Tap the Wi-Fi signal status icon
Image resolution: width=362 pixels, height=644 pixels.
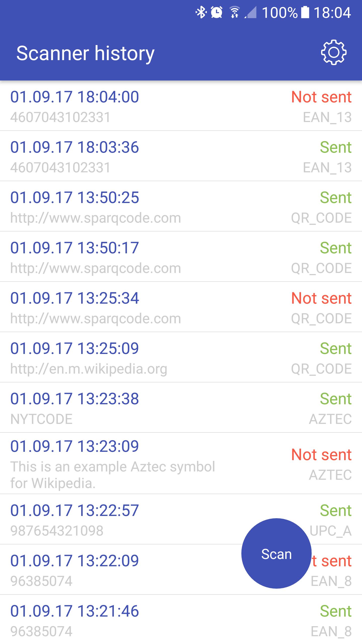[235, 13]
